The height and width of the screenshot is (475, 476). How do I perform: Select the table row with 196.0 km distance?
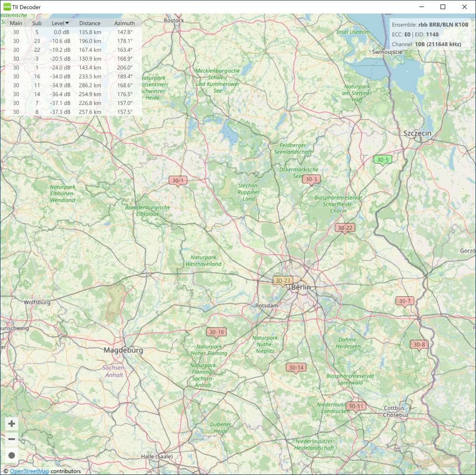click(x=71, y=41)
